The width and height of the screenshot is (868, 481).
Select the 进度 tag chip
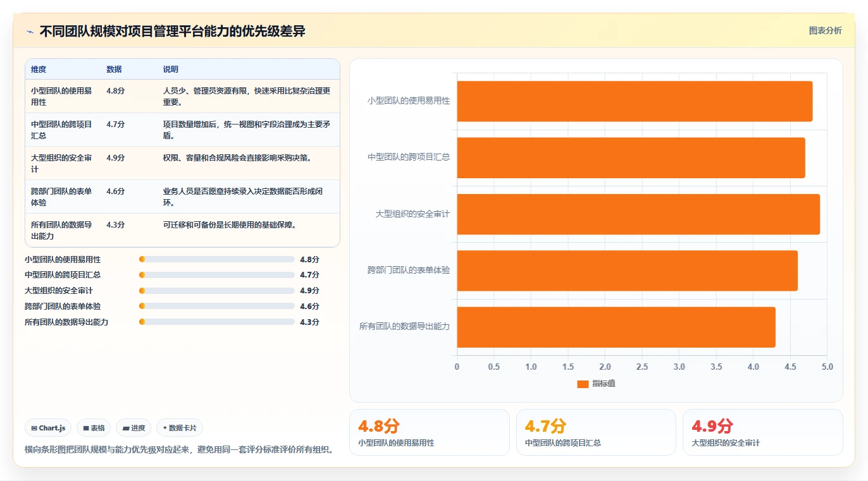[133, 428]
